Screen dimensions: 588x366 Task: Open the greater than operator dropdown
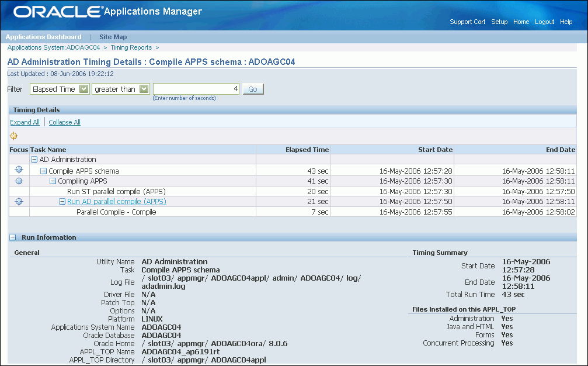coord(144,89)
